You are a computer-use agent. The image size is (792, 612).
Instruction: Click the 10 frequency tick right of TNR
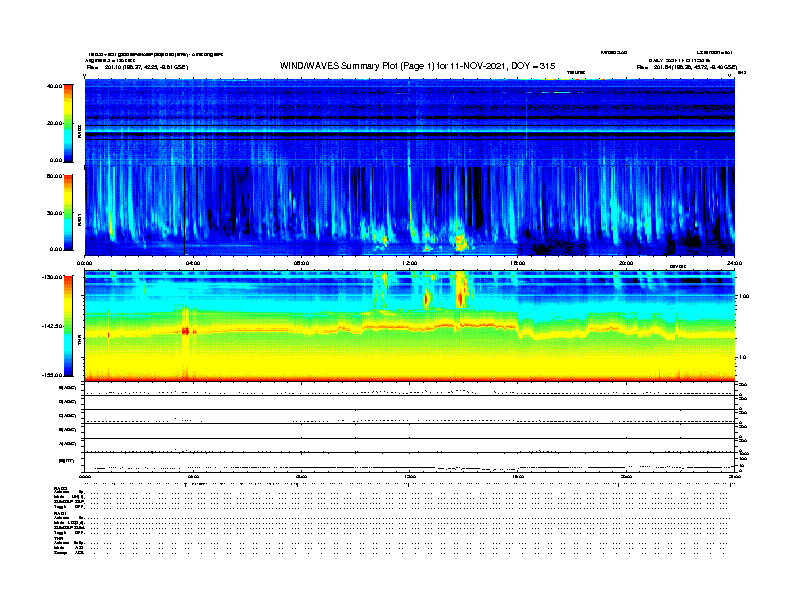click(x=742, y=357)
